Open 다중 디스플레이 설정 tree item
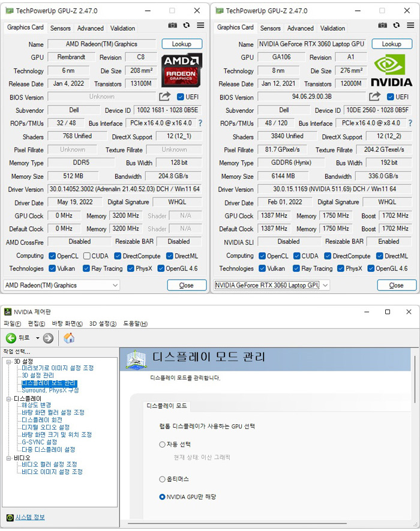Image resolution: width=420 pixels, height=531 pixels. pyautogui.click(x=49, y=450)
